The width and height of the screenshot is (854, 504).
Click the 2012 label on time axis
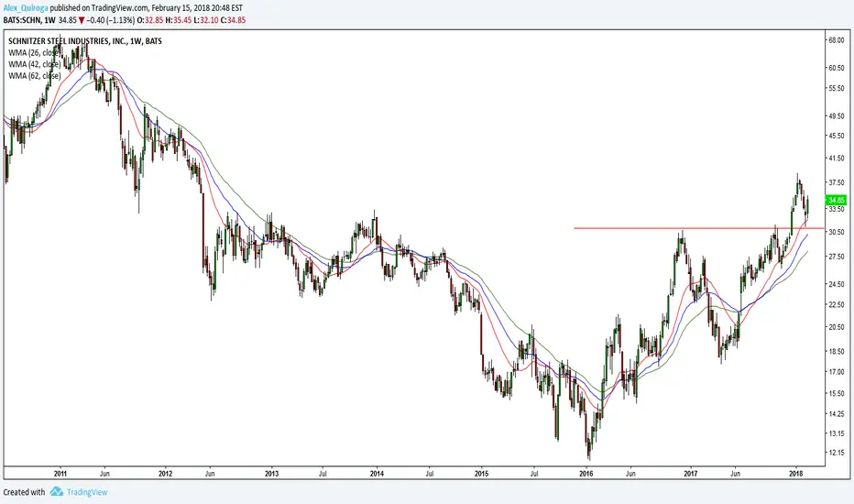[x=166, y=474]
